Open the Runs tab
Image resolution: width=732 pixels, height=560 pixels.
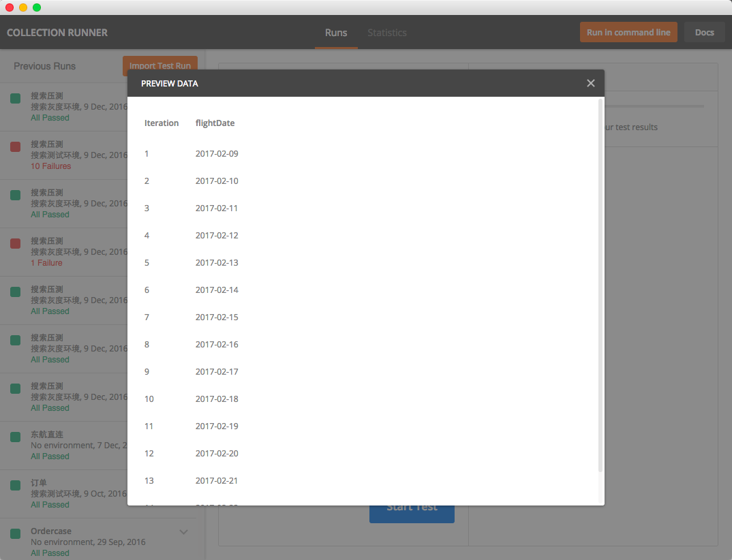(336, 32)
